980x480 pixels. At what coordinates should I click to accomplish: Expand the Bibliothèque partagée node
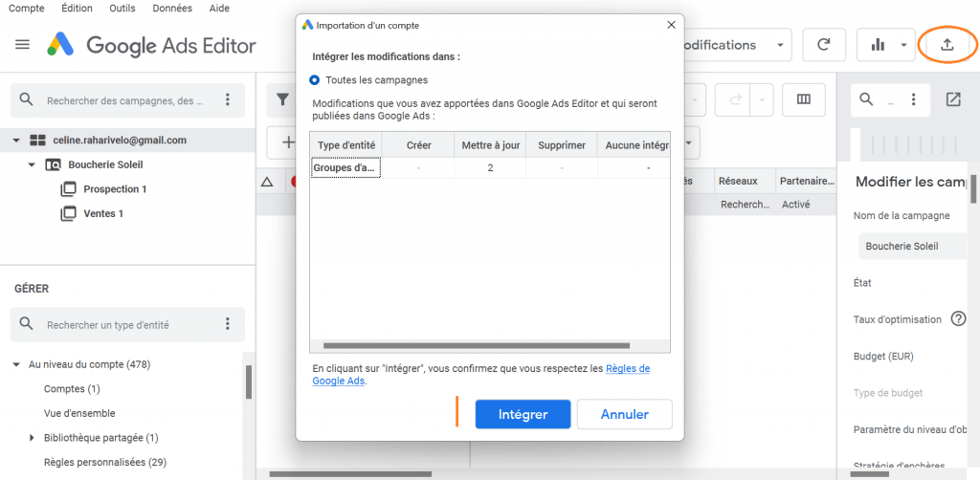(32, 438)
